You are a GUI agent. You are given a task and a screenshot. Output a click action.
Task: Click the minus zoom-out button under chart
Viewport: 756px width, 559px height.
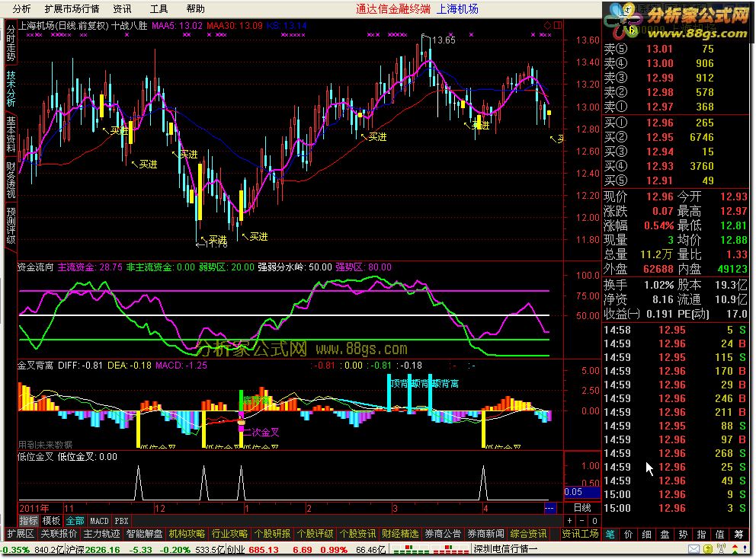(x=582, y=521)
